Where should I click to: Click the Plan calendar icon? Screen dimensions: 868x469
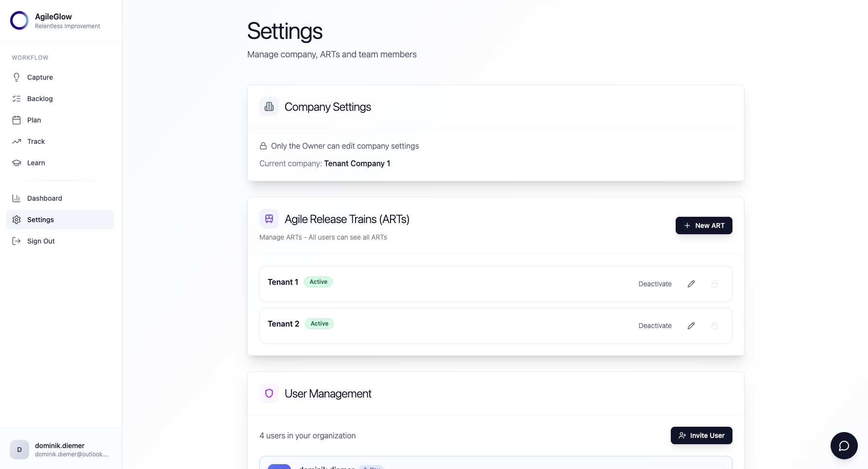pyautogui.click(x=16, y=120)
